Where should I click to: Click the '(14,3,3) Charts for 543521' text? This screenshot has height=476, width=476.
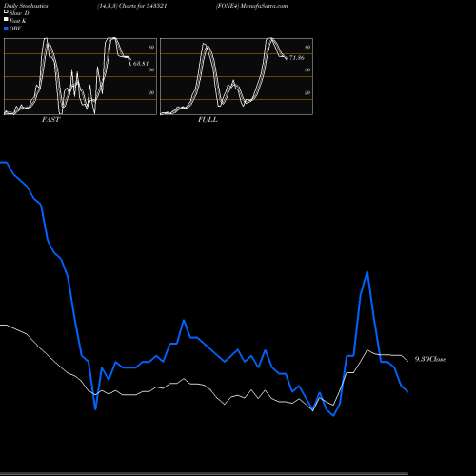(x=132, y=6)
